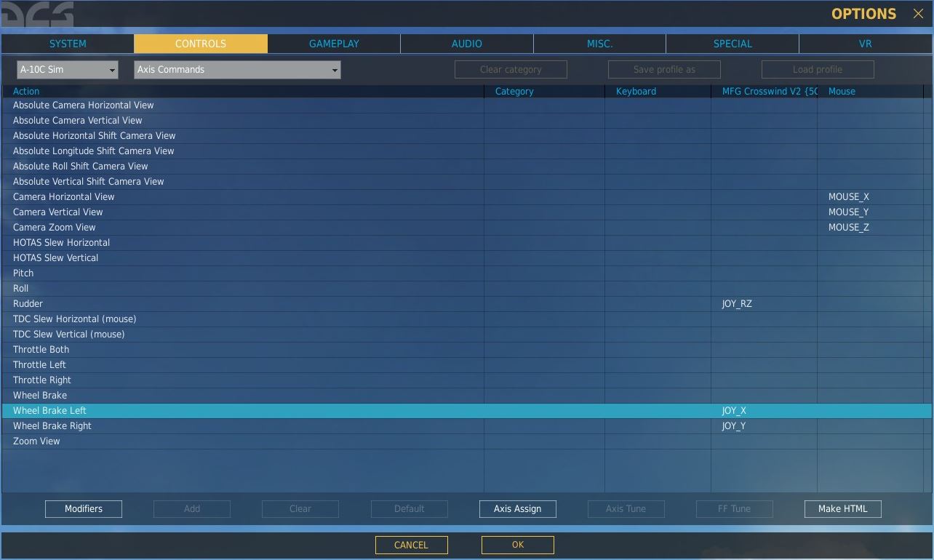Click the FF Tune button
934x560 pixels.
point(735,509)
